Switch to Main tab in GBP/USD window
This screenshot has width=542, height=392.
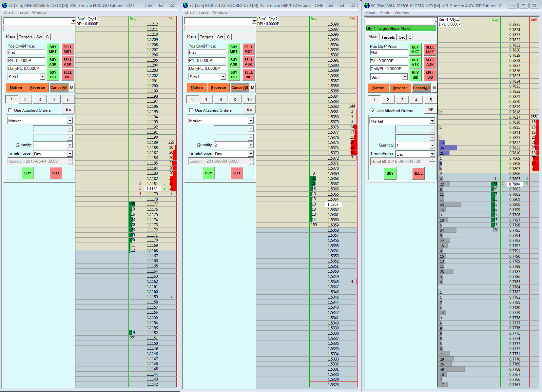click(191, 36)
